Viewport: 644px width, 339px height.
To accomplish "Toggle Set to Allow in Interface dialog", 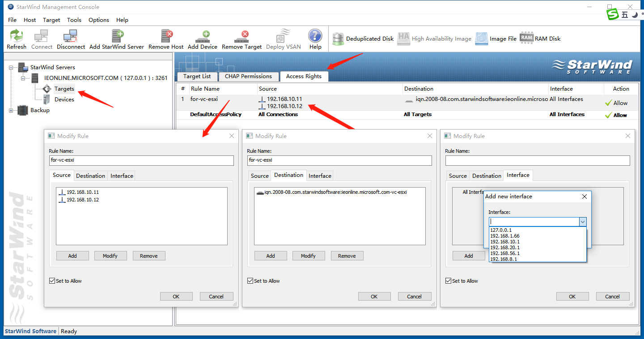I will (x=449, y=281).
